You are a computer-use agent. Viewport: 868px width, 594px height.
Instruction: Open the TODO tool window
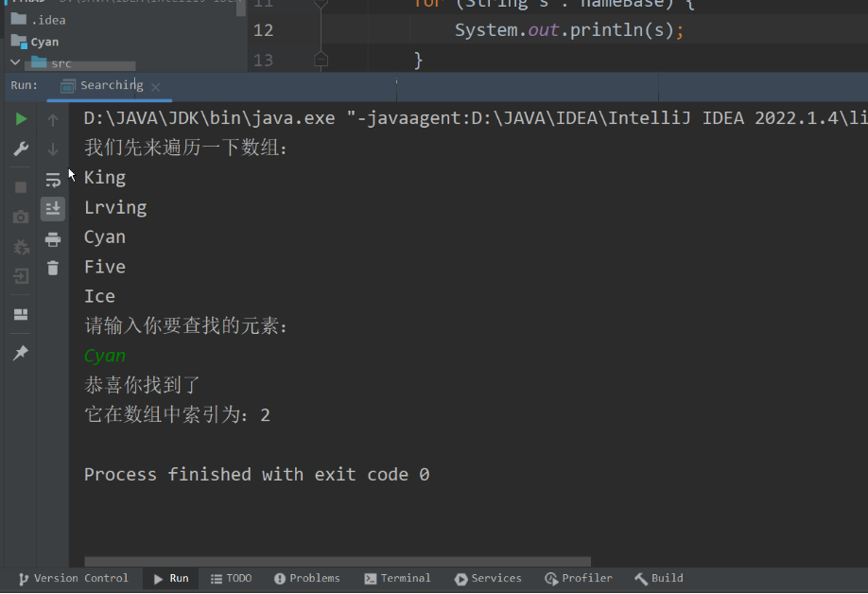(x=232, y=579)
